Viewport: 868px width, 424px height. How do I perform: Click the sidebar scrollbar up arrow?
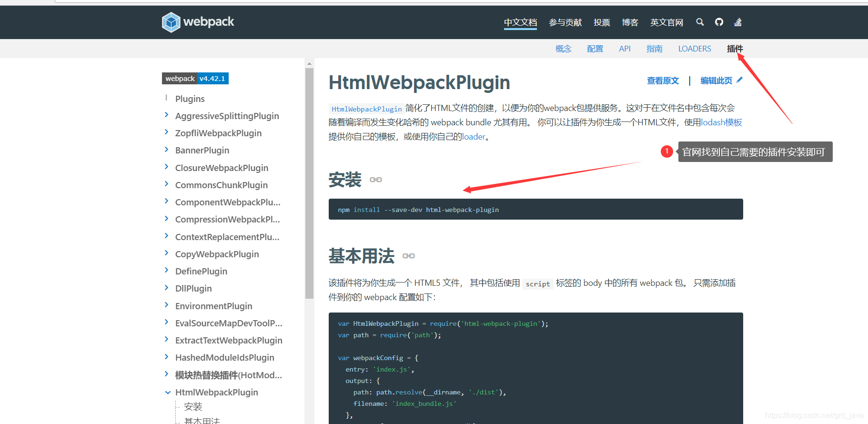coord(309,63)
